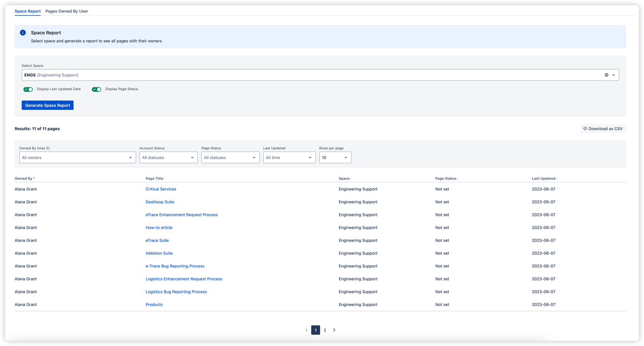Image resolution: width=644 pixels, height=346 pixels.
Task: Click the previous page arrow in pagination
Action: click(x=306, y=330)
